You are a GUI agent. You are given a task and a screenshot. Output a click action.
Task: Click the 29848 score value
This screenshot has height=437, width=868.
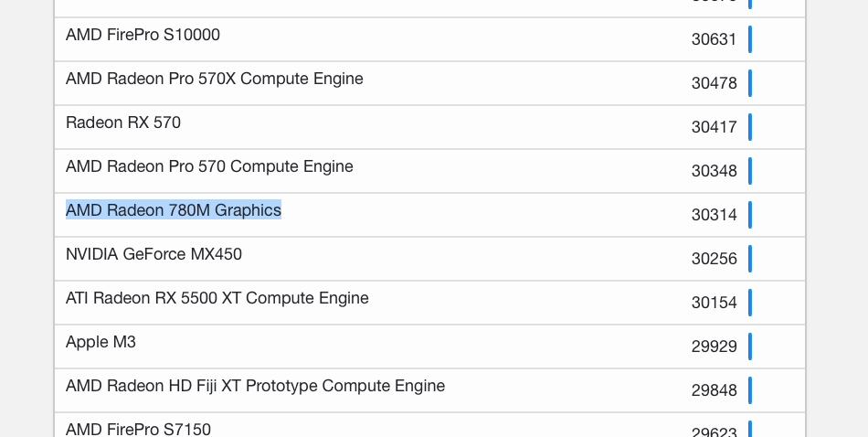coord(715,390)
